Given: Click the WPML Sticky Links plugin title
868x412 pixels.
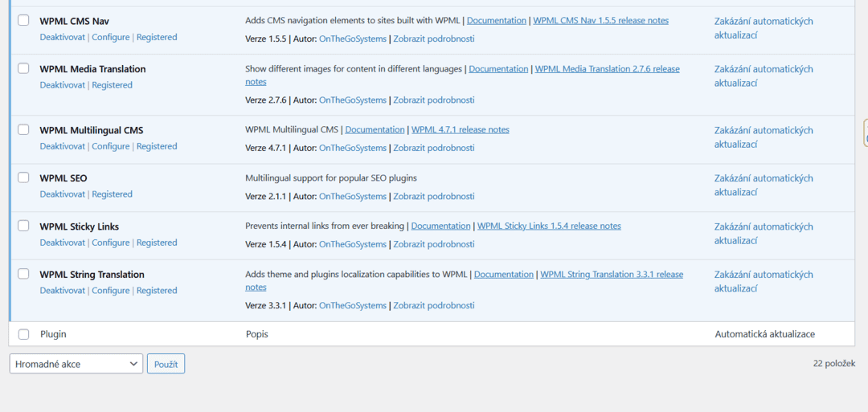Looking at the screenshot, I should (x=79, y=226).
